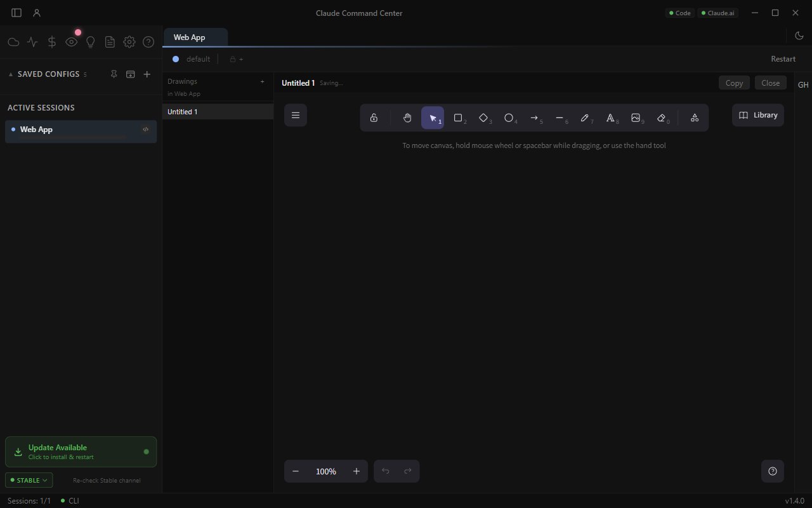Image resolution: width=812 pixels, height=508 pixels.
Task: Toggle the sidebar panel icon in title bar
Action: pos(16,13)
